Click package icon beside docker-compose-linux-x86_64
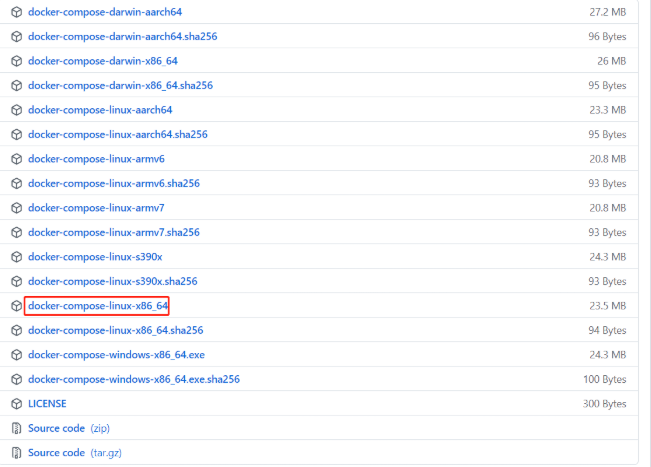 16,306
